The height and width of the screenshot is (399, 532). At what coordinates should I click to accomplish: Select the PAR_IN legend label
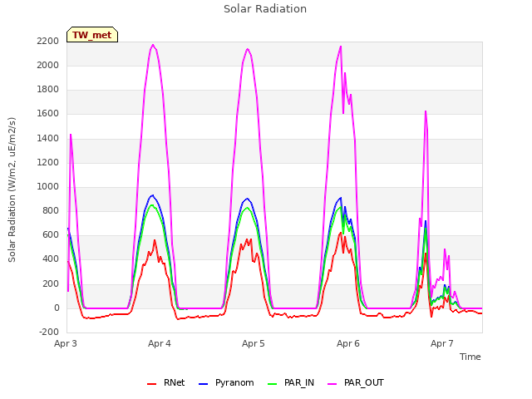pos(299,382)
